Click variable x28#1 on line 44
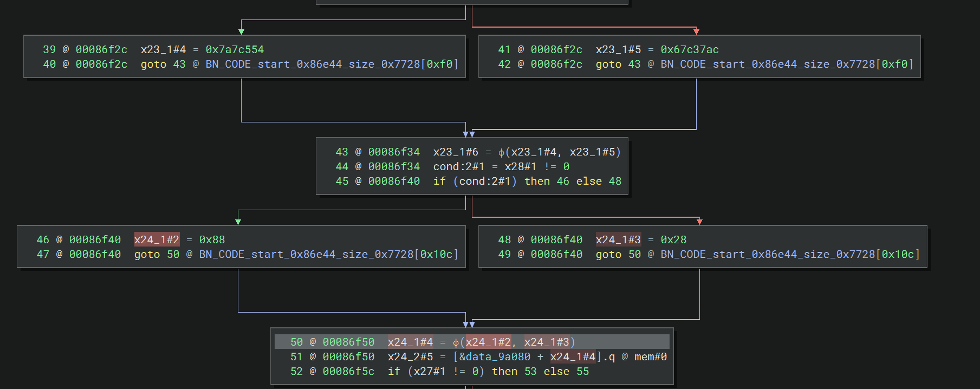The image size is (980, 389). point(521,166)
